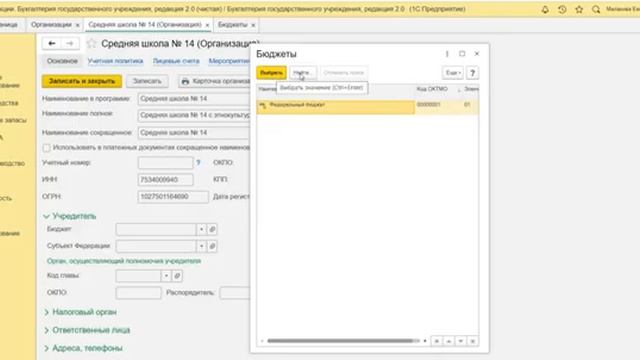Viewport: 640px width, 360px height.
Task: Click horizontal scrollbar in Бюджеты list
Action: 340,341
